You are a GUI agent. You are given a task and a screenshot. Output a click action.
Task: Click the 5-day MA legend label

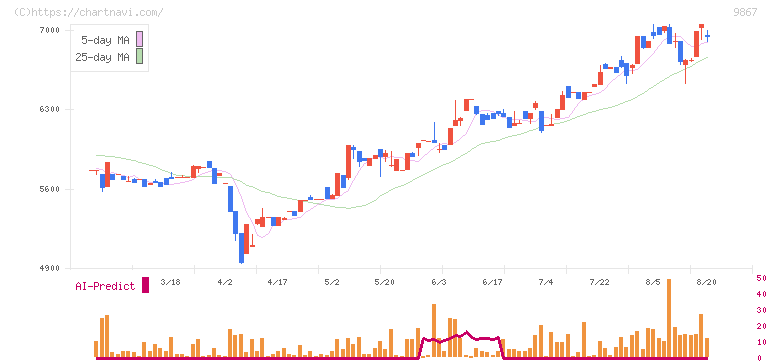pos(105,40)
